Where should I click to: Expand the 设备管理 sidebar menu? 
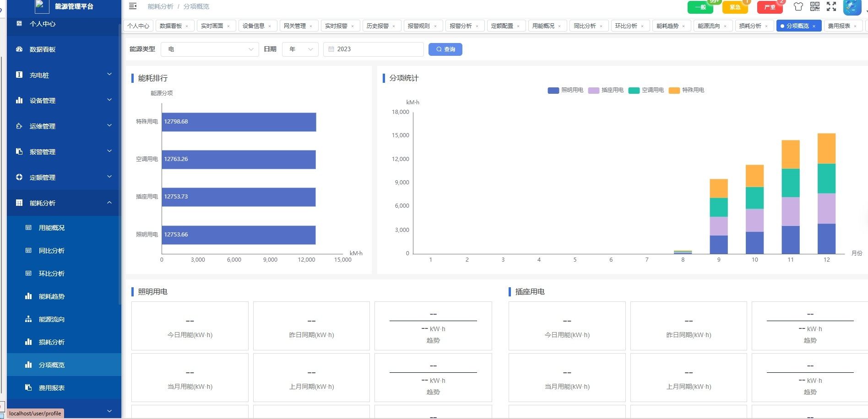tap(64, 101)
